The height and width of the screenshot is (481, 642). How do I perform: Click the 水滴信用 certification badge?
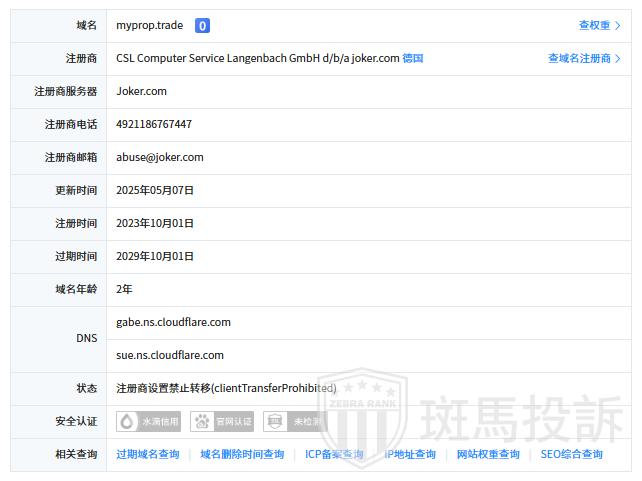(x=149, y=421)
